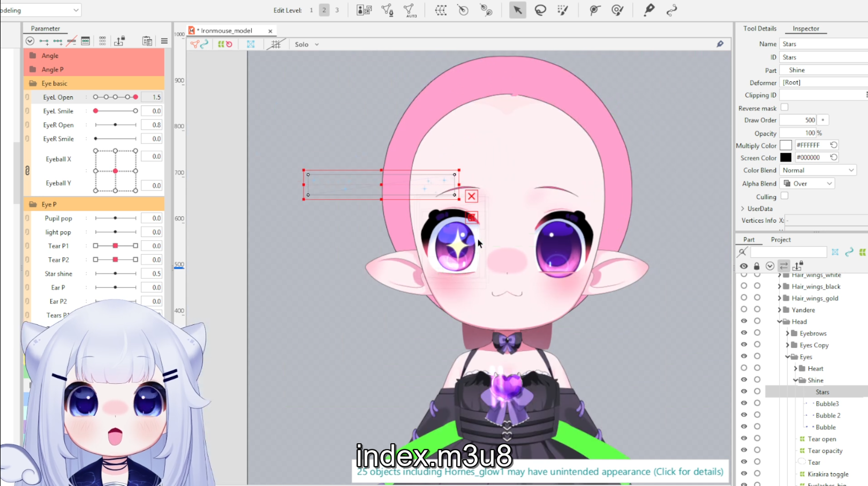The height and width of the screenshot is (486, 868).
Task: Select the Deform Path edit tool
Action: click(671, 10)
